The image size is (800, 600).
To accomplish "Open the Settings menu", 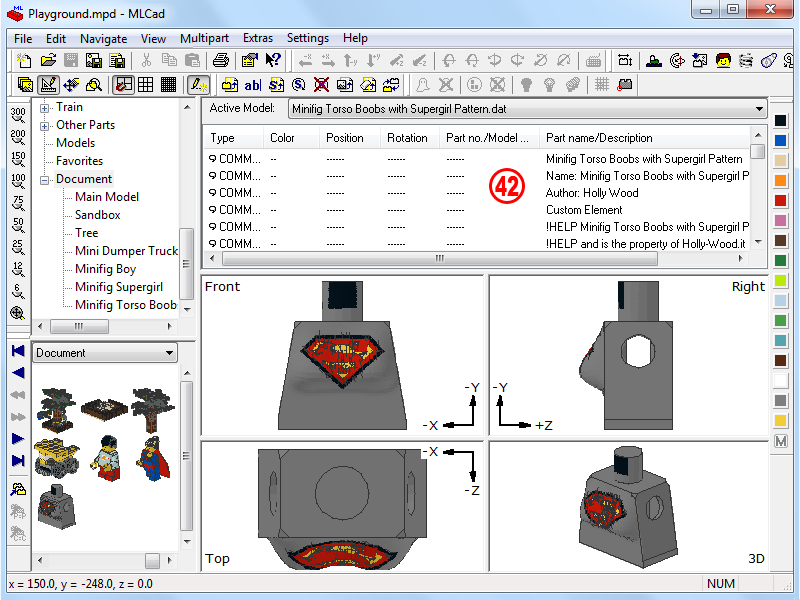I will (308, 38).
